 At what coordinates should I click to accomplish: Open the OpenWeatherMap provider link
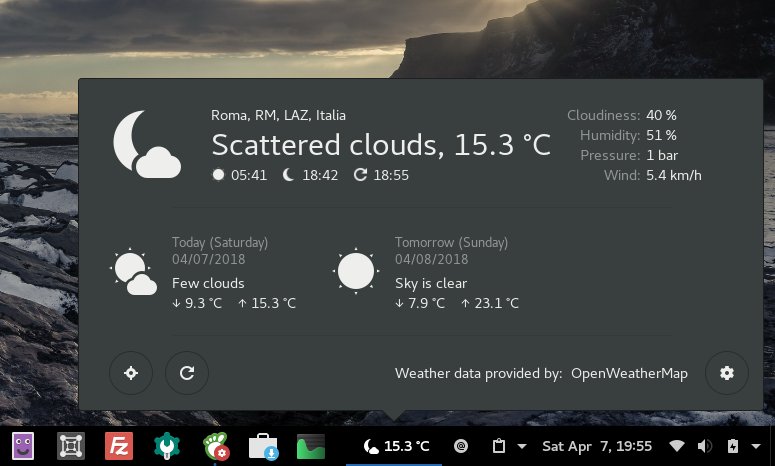click(629, 374)
